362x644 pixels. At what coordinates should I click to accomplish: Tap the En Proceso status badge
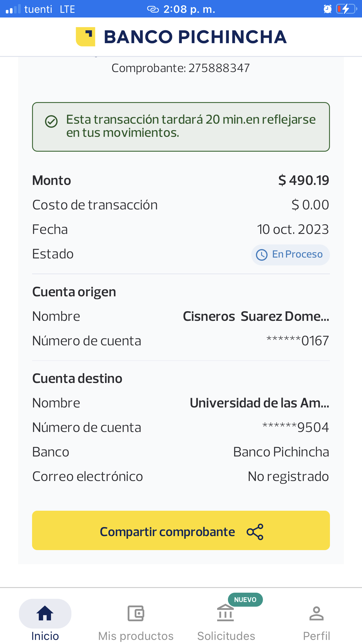pyautogui.click(x=290, y=255)
